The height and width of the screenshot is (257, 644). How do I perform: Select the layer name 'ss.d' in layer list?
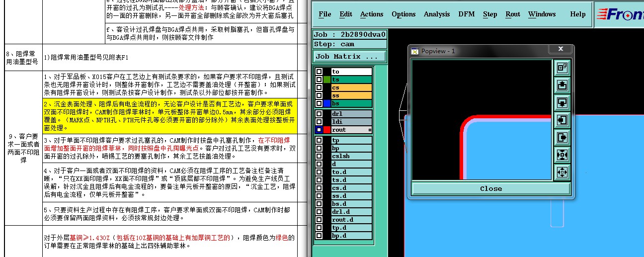click(x=351, y=196)
